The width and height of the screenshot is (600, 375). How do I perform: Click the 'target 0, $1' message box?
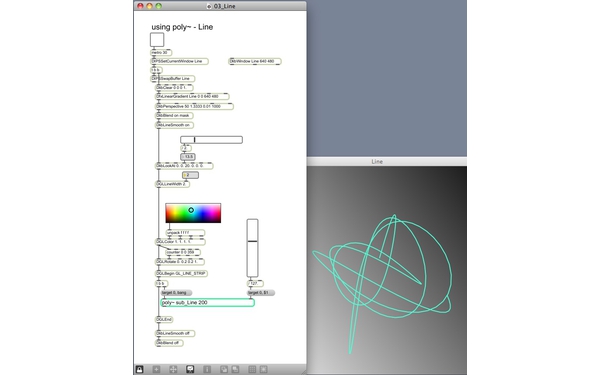click(261, 293)
